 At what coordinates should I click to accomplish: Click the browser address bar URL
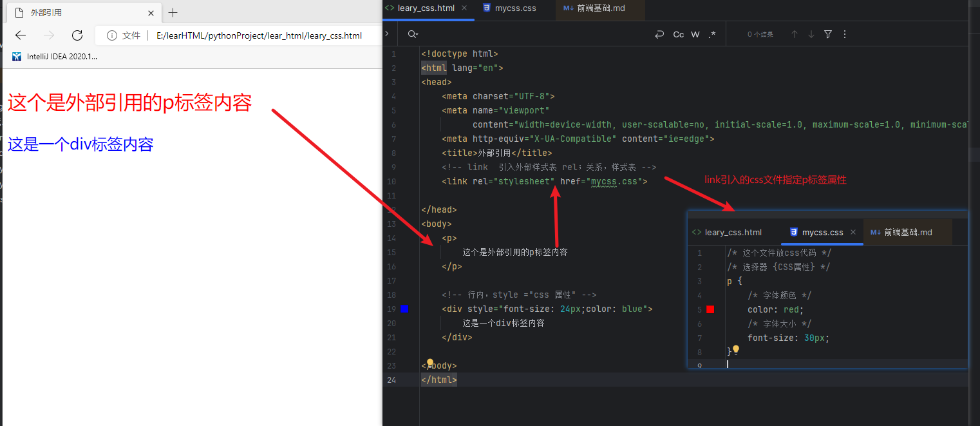(x=259, y=35)
